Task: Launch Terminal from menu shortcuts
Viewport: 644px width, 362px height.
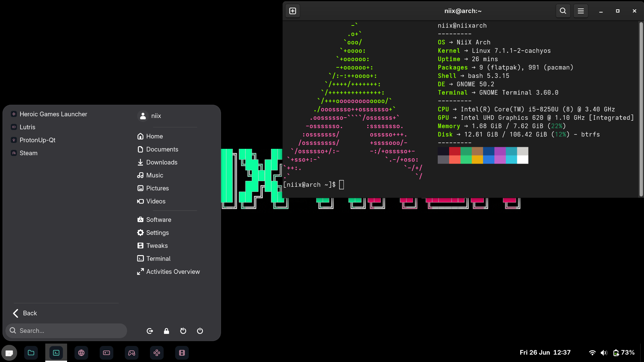Action: pyautogui.click(x=154, y=259)
